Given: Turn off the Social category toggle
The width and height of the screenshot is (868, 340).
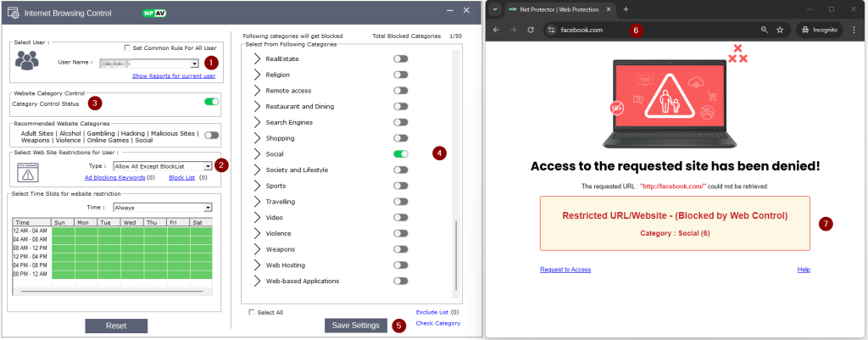Looking at the screenshot, I should 400,154.
